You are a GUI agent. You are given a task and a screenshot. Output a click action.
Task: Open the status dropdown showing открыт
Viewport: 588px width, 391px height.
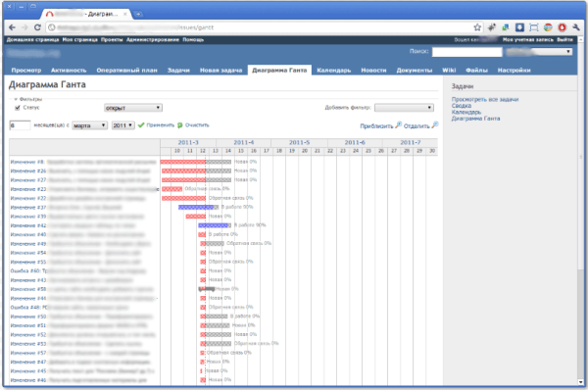tap(133, 108)
